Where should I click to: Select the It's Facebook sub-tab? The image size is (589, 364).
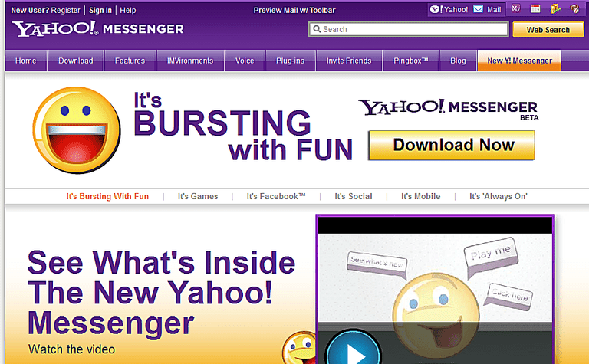coord(276,196)
